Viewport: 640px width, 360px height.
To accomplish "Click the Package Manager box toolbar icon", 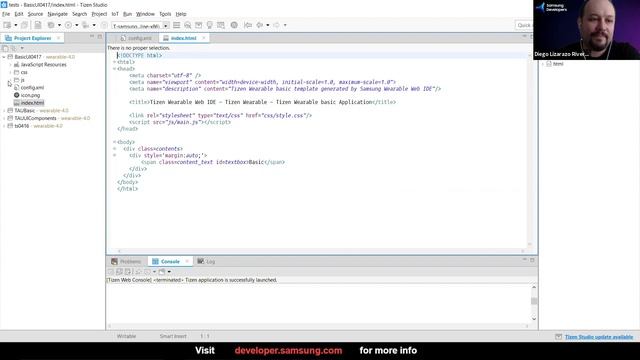I will pyautogui.click(x=198, y=25).
